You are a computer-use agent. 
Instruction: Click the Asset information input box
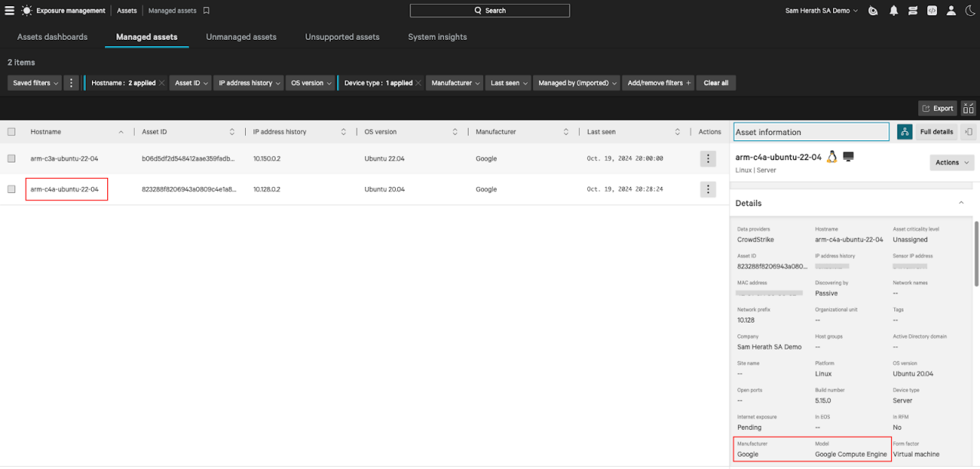[812, 132]
